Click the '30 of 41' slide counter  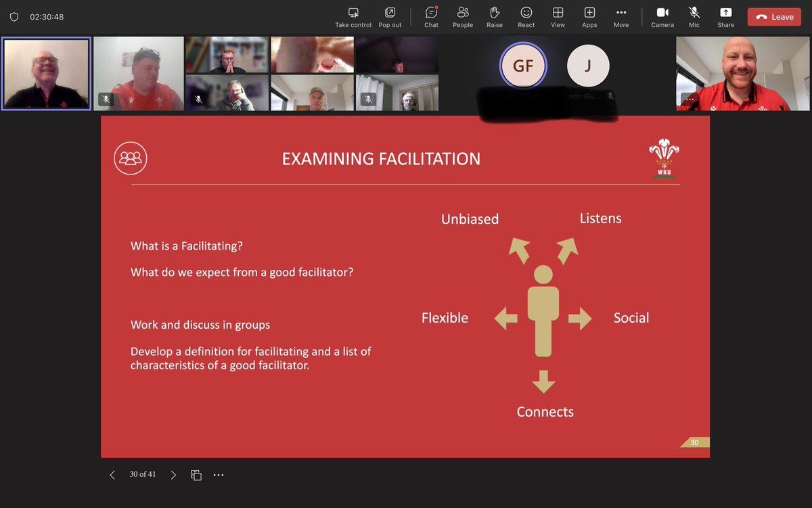[x=143, y=474]
